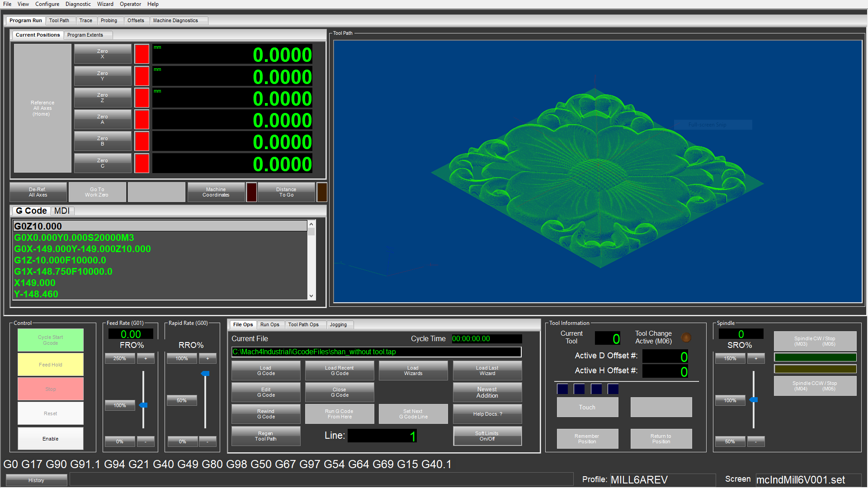Viewport: 868px width, 488px height.
Task: Click the Tool Change Active M06 LED
Action: (686, 338)
